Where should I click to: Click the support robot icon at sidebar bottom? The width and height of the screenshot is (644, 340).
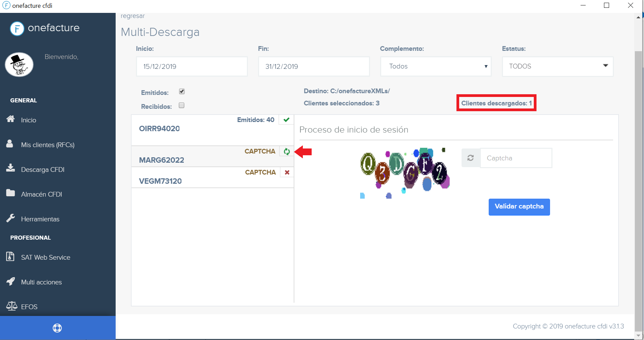(x=57, y=328)
